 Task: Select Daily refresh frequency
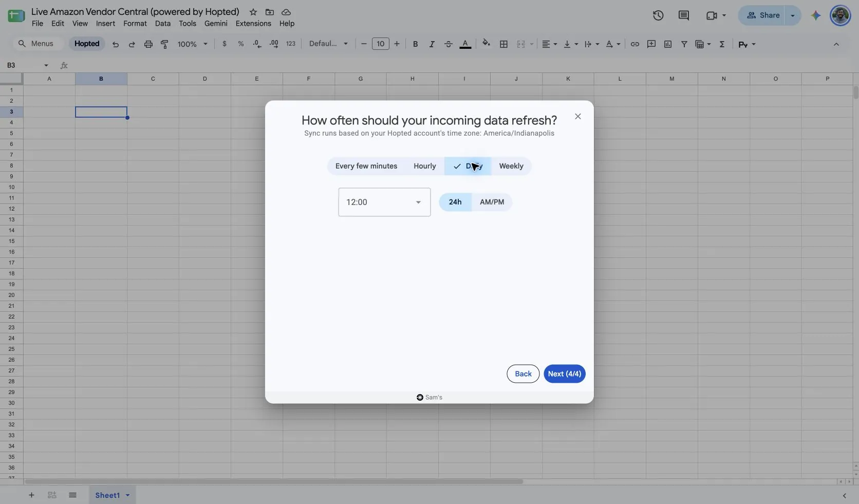pyautogui.click(x=468, y=166)
